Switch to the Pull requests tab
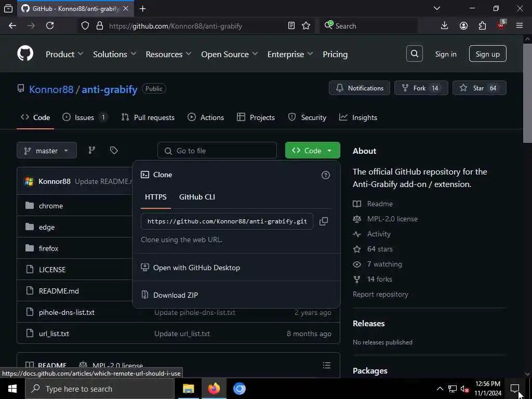Viewport: 532px width, 399px height. pyautogui.click(x=148, y=117)
